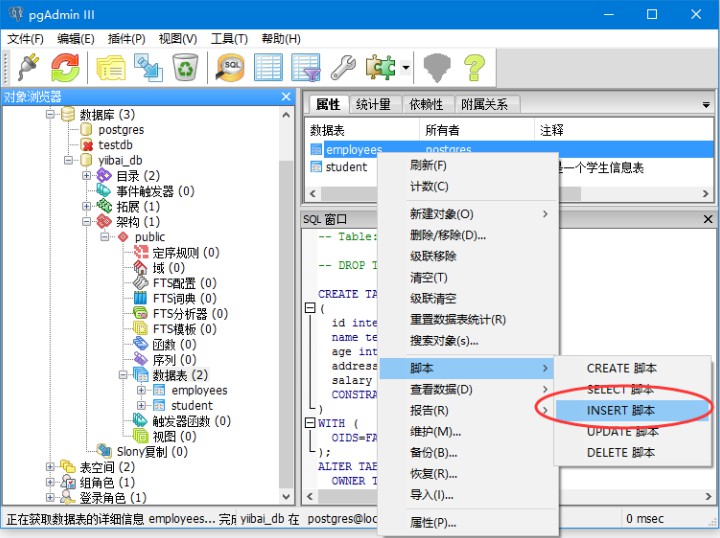The image size is (720, 538).
Task: Collapse the public schema node
Action: 105,237
